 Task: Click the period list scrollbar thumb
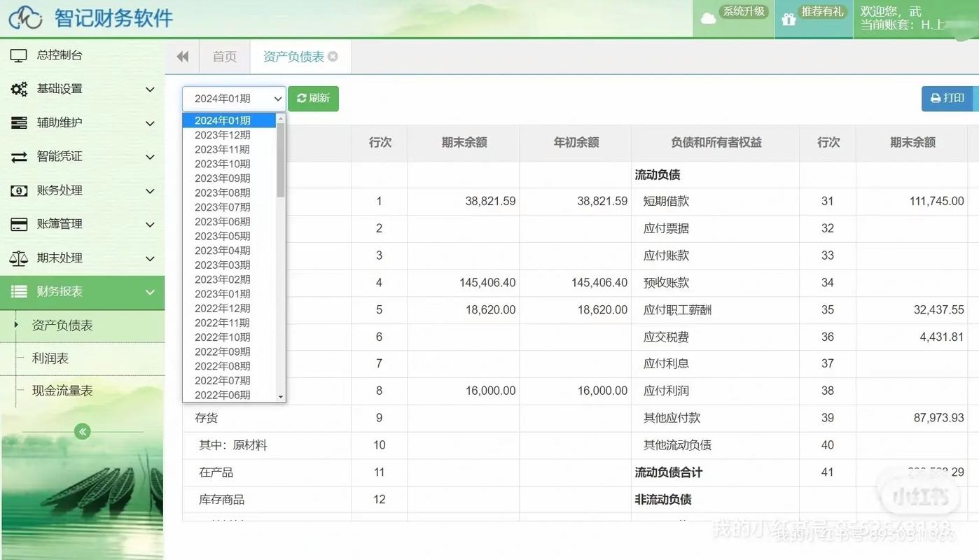(281, 160)
